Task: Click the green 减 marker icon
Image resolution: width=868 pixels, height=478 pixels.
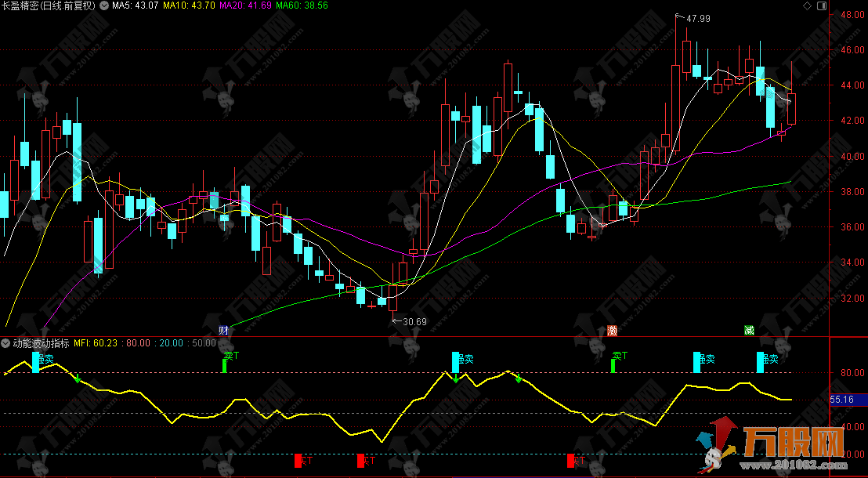Action: point(750,330)
